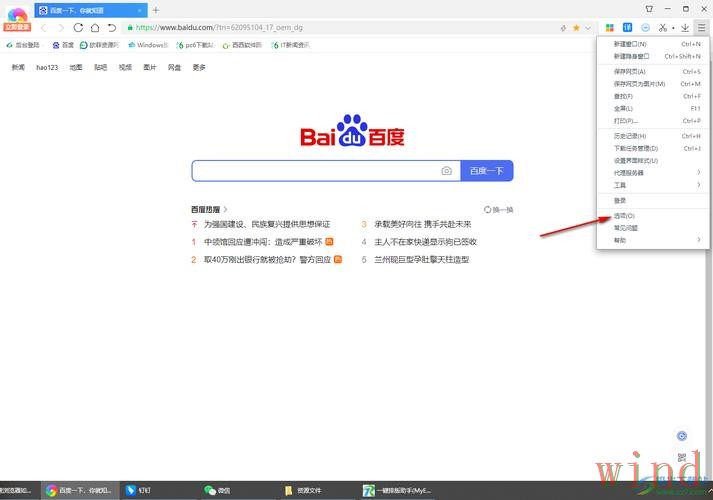Choose new incognito window Ctrl+Shift+N
The image size is (713, 500).
click(653, 56)
